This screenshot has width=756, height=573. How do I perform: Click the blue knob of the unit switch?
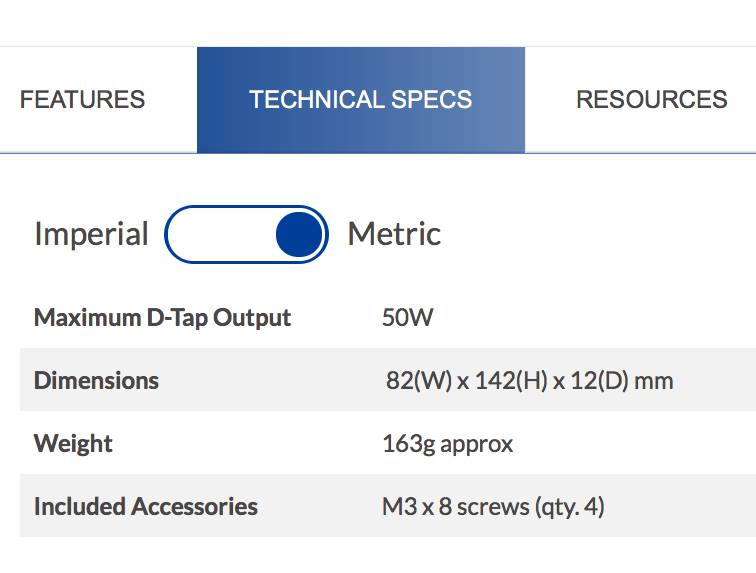point(299,234)
